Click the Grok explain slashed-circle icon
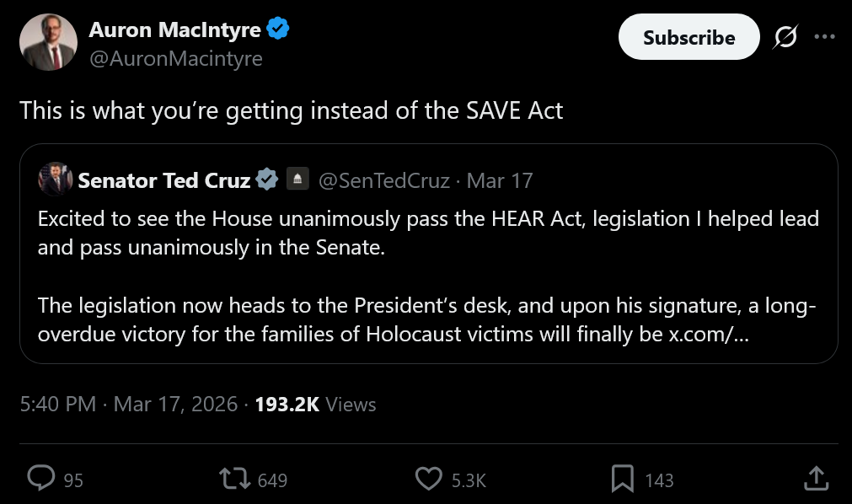Image resolution: width=852 pixels, height=504 pixels. point(785,37)
